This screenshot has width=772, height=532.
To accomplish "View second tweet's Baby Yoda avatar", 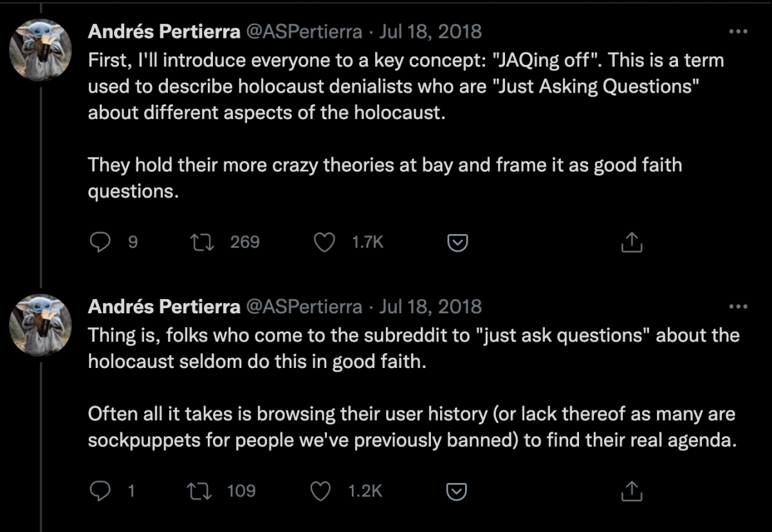I will click(x=42, y=326).
